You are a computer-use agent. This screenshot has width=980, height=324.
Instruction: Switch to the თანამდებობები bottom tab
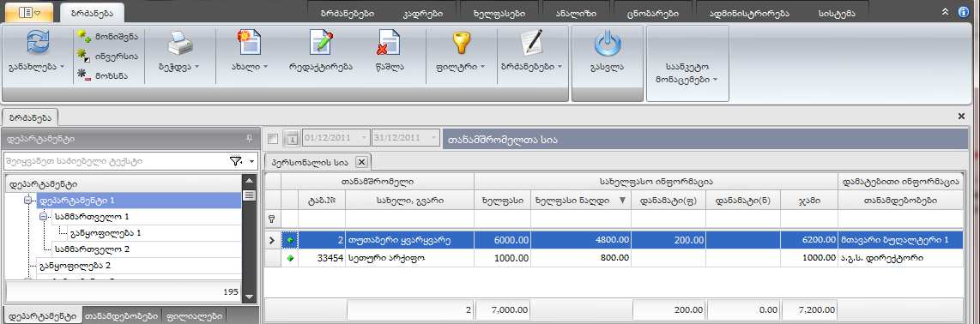point(122,316)
